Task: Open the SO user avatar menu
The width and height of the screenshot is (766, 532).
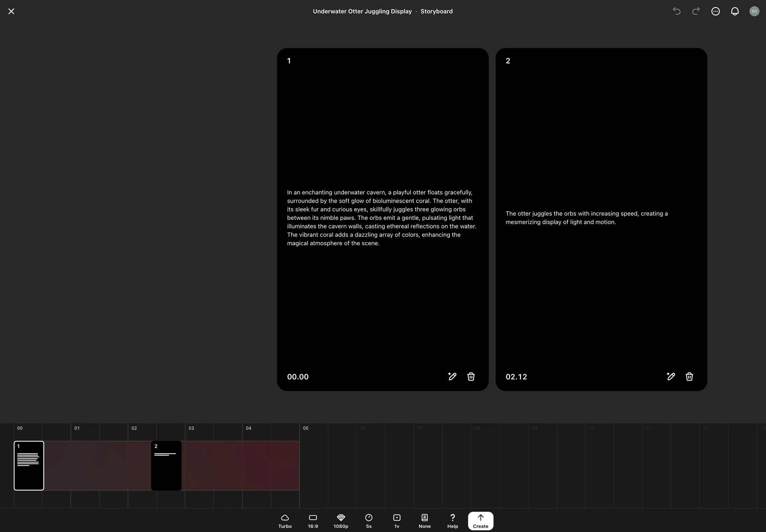Action: click(x=754, y=11)
